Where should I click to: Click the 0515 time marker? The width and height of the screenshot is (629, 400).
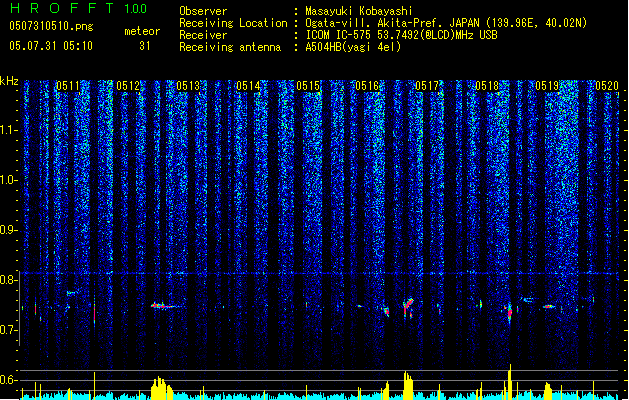click(308, 86)
